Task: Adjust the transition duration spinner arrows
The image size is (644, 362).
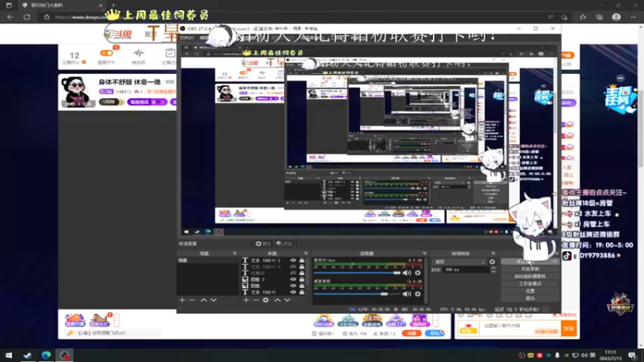Action: 493,269
